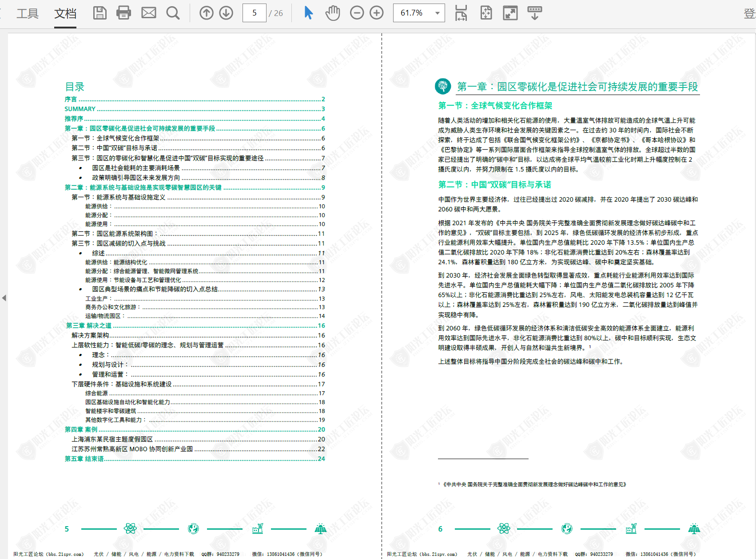This screenshot has width=756, height=559.
Task: Click page 6 section heading 第二节：中国“双碳”目标与承诺
Action: pos(495,185)
